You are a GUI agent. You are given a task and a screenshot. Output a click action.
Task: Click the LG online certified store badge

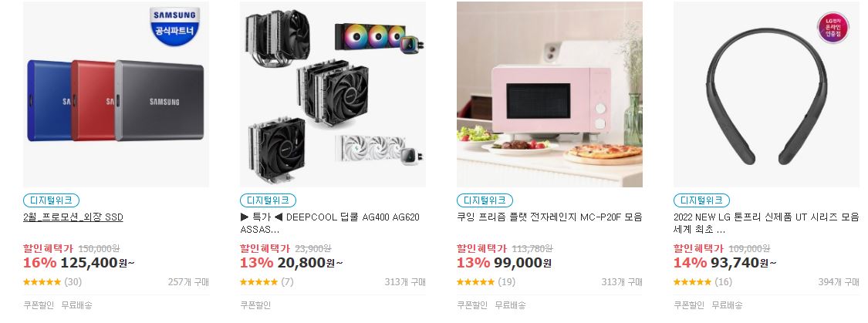pyautogui.click(x=833, y=27)
